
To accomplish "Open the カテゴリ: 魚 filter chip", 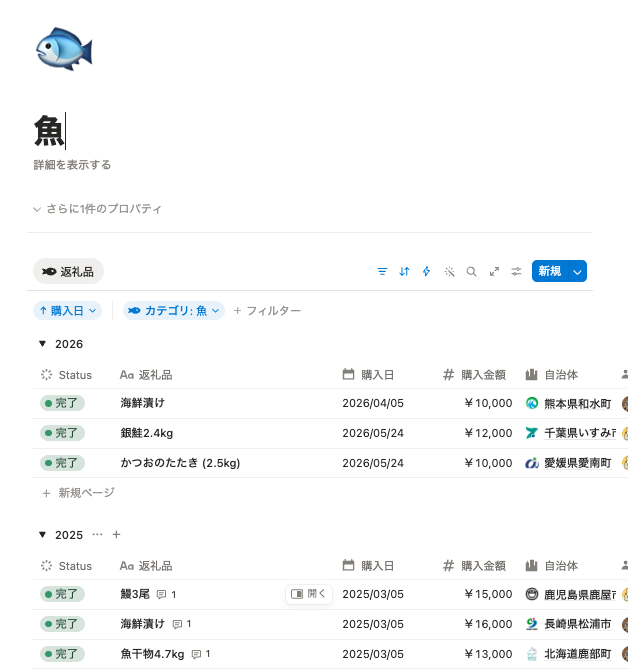I will (174, 310).
